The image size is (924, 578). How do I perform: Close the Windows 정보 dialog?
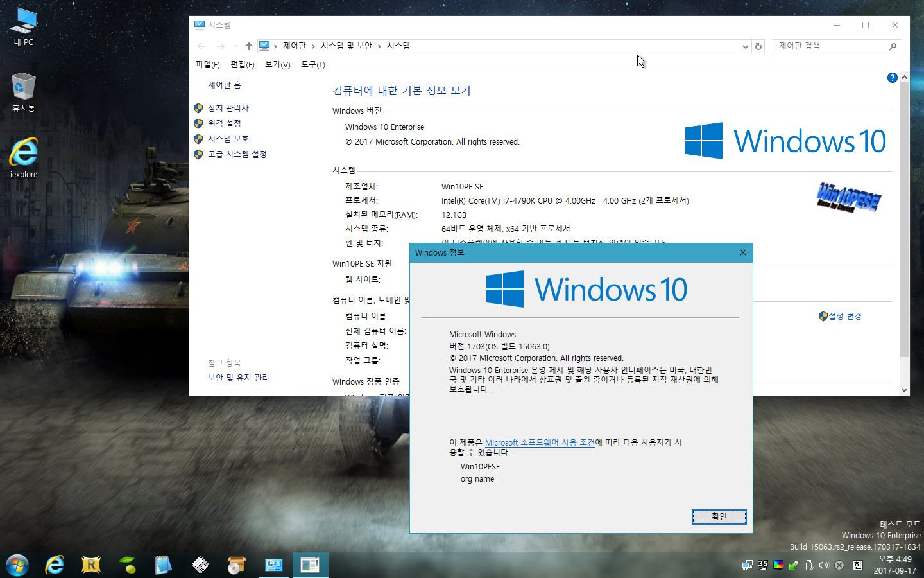[x=743, y=252]
